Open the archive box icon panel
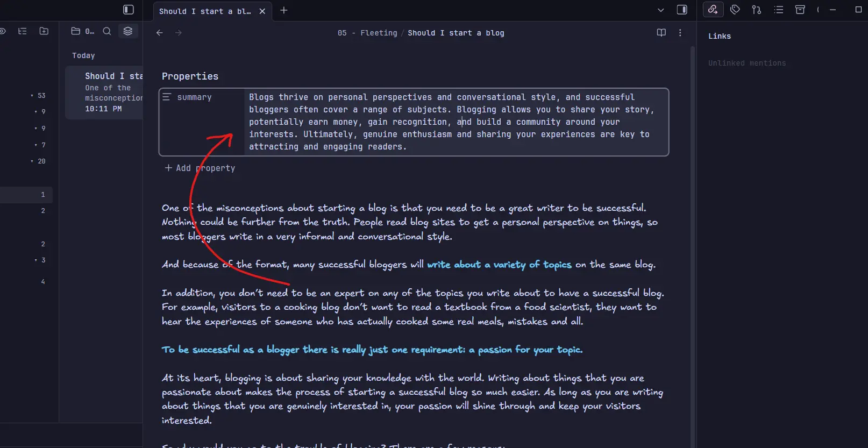Screen dimensions: 868x448 click(800, 10)
